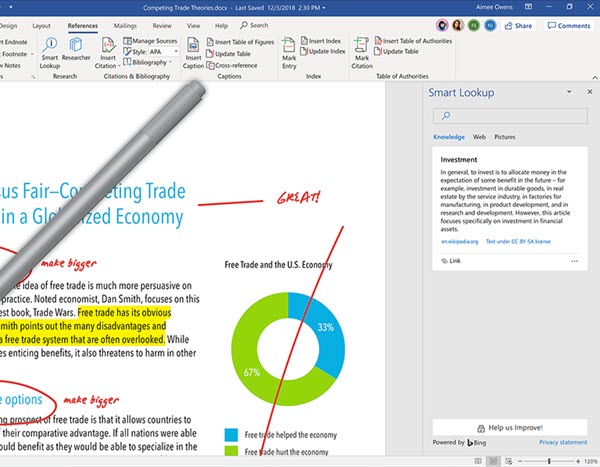Click the Mark Entry icon

(289, 45)
